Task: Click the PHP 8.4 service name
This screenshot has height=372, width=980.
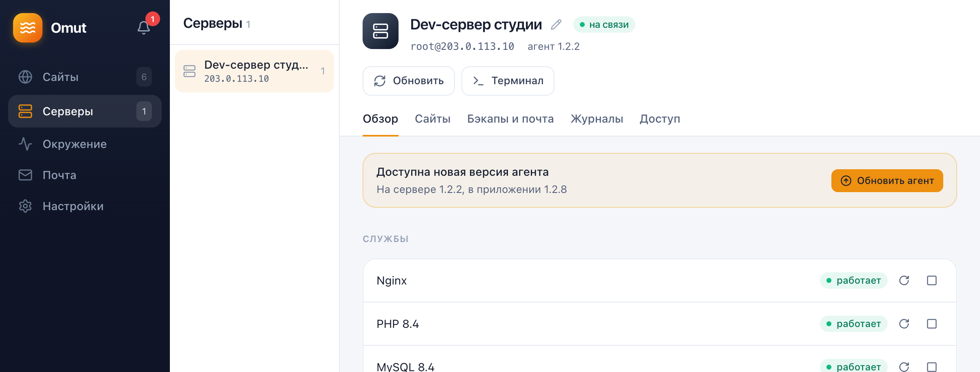Action: coord(398,324)
